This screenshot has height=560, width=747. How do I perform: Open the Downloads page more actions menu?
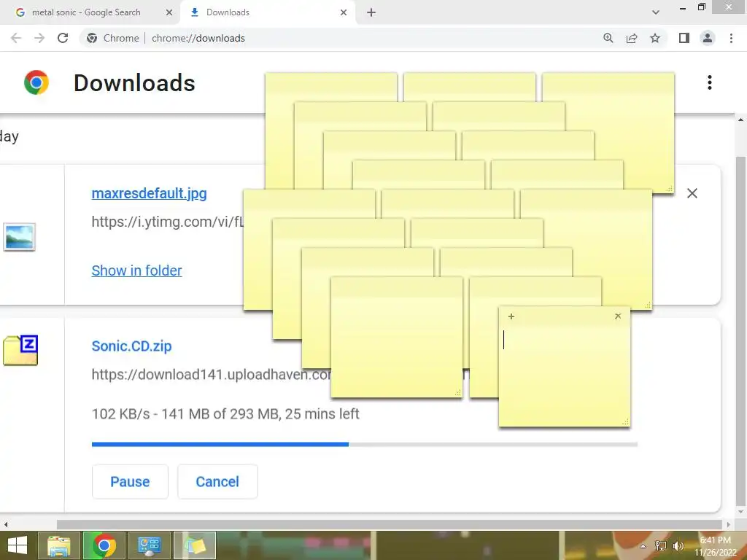pos(710,82)
